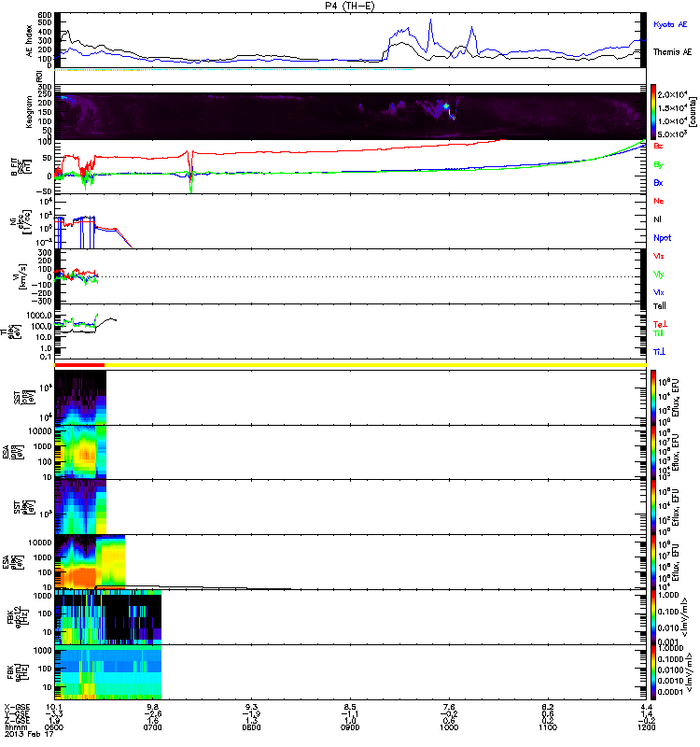
Task: Click the 1000 time axis label
Action: tap(449, 727)
